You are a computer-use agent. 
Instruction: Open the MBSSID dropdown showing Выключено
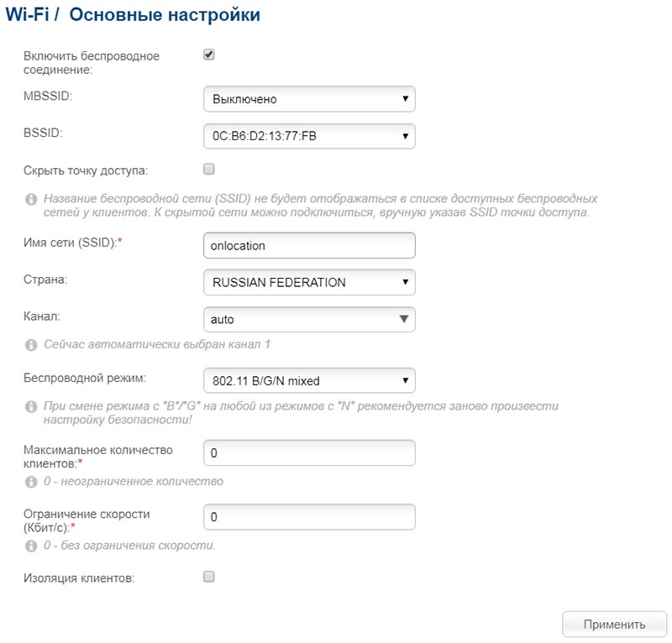(309, 99)
